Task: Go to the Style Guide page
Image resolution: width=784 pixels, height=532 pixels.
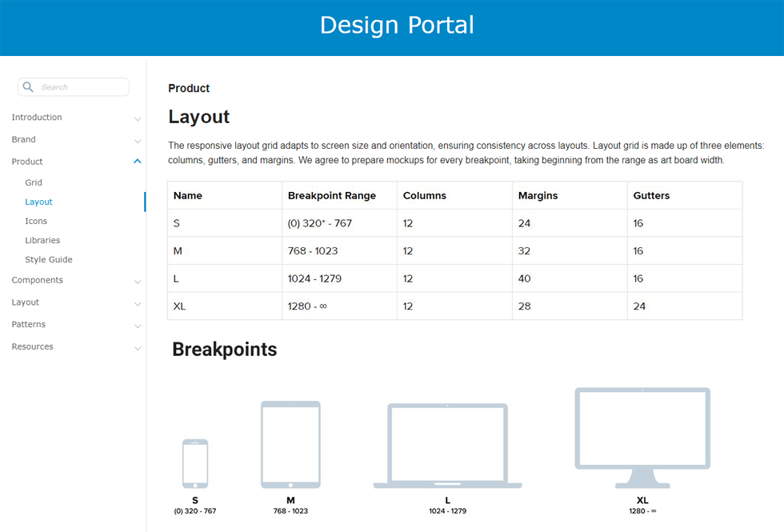Action: (49, 259)
